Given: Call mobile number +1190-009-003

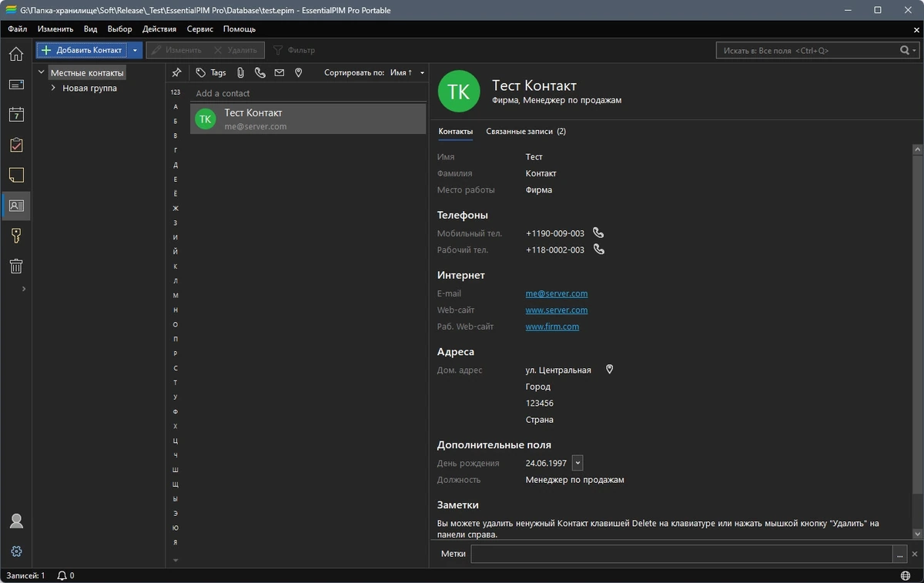Looking at the screenshot, I should (x=598, y=233).
